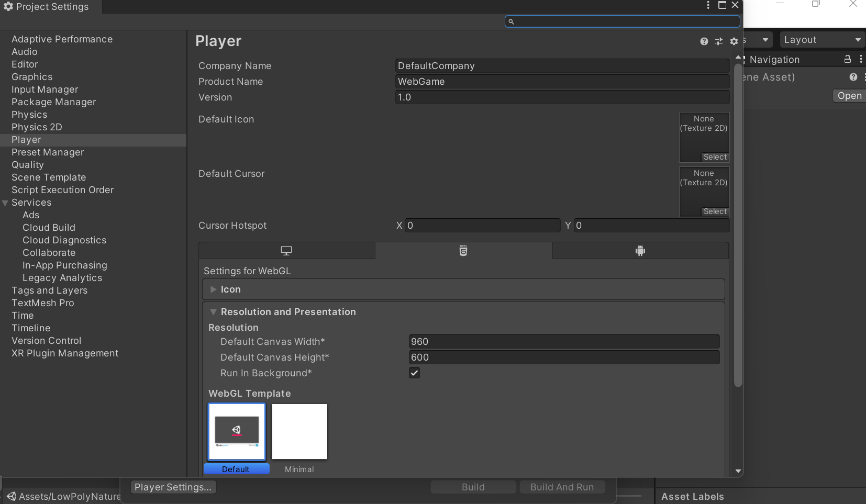Click the Select button for Default Icon
This screenshot has width=866, height=504.
[x=715, y=157]
